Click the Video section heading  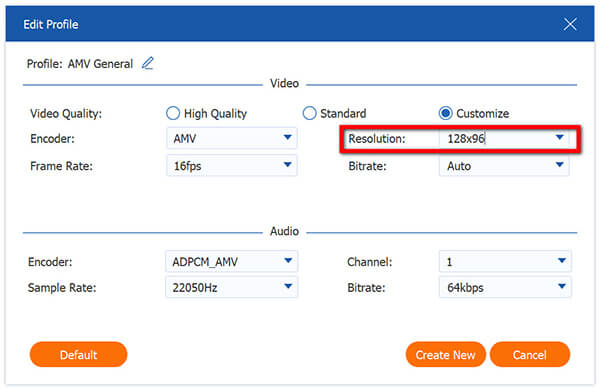(284, 83)
